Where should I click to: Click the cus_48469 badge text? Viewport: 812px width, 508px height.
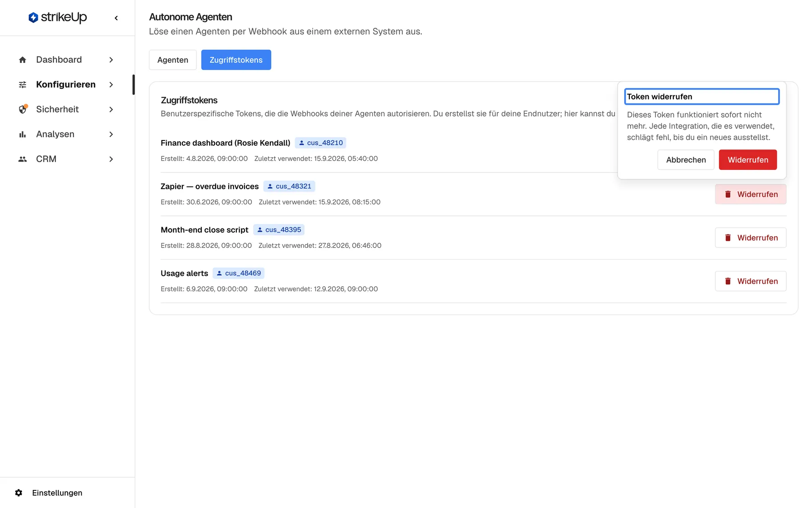[x=243, y=273]
